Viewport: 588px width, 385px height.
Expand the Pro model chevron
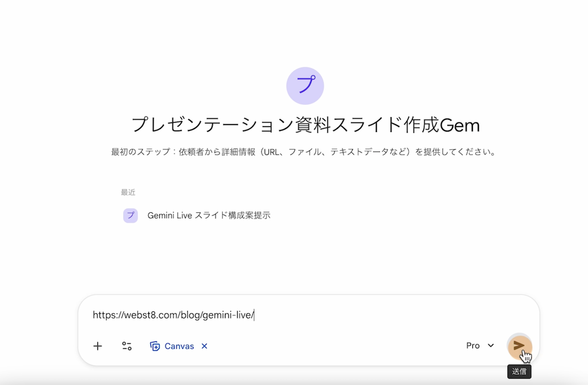pos(491,346)
